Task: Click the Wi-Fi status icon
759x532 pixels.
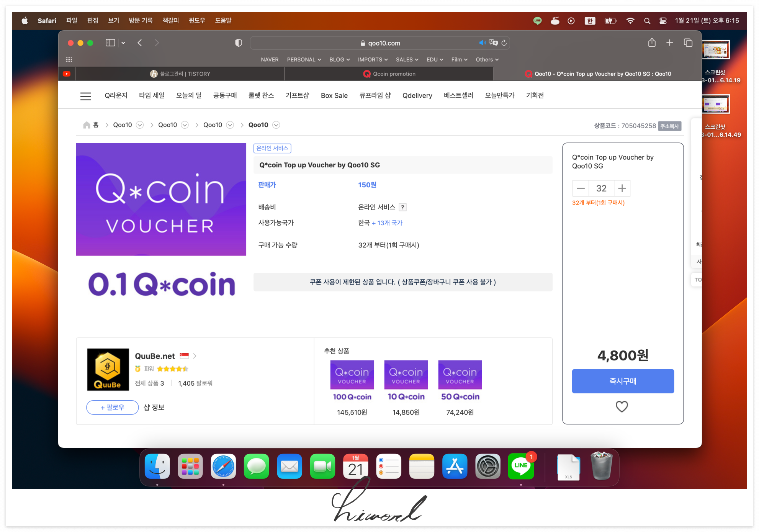Action: click(630, 21)
